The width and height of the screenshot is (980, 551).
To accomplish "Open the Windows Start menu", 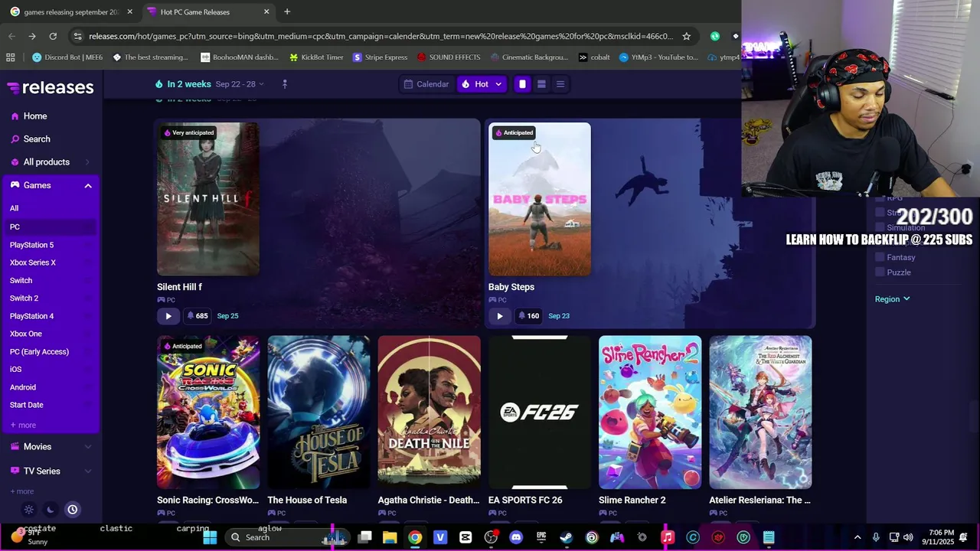I will click(210, 538).
